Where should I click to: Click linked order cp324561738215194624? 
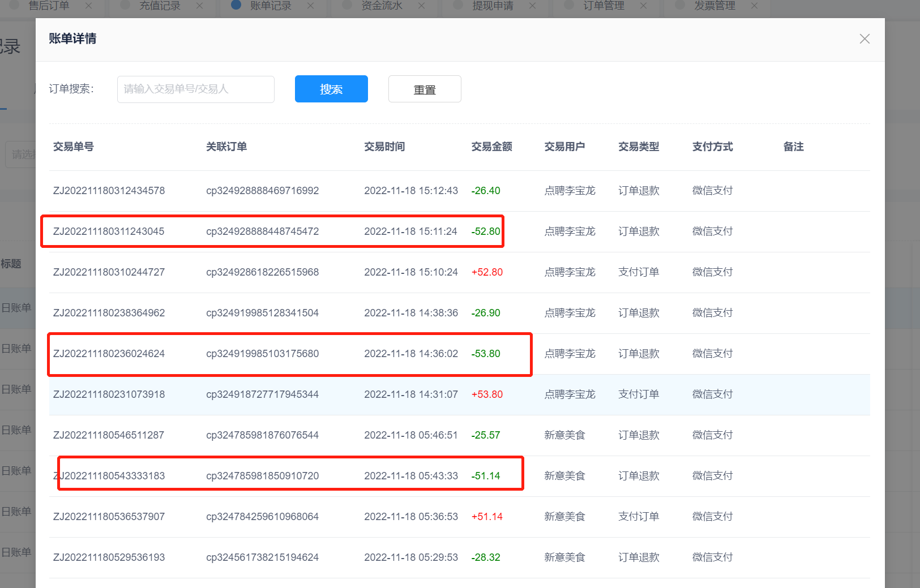[263, 557]
